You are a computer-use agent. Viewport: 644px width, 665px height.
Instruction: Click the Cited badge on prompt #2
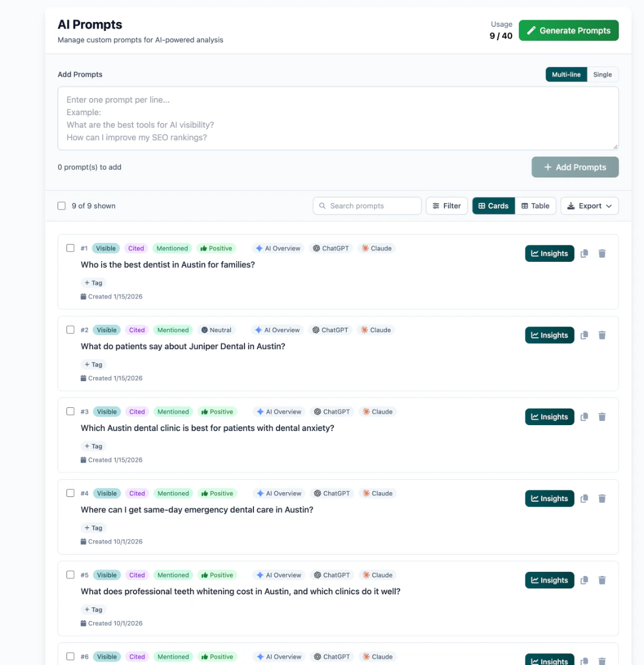tap(137, 330)
